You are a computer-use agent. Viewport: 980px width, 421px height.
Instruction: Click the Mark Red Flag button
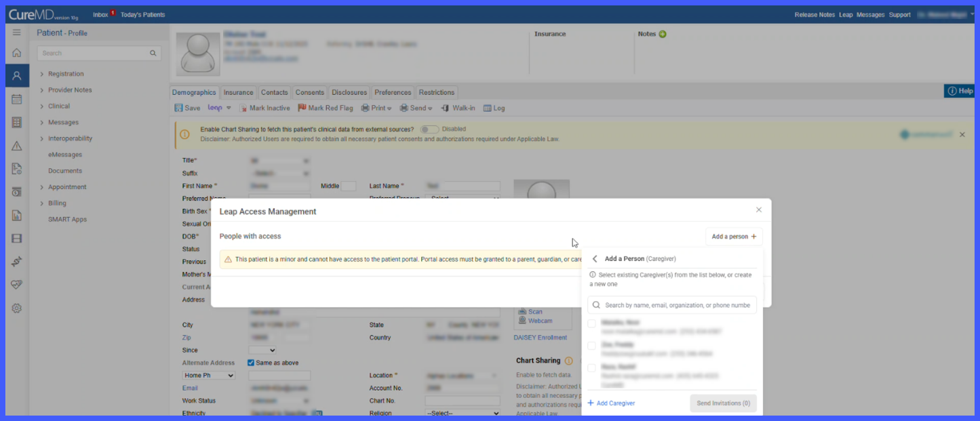tap(325, 108)
